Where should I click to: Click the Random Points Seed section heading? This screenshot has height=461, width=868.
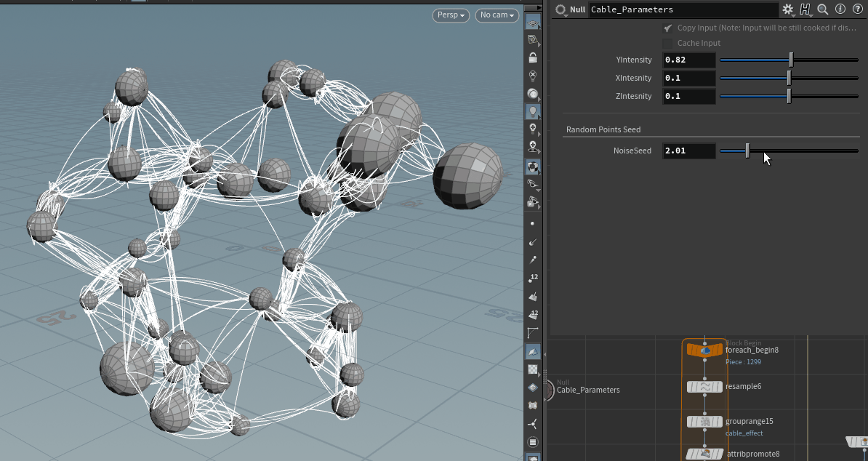point(603,129)
